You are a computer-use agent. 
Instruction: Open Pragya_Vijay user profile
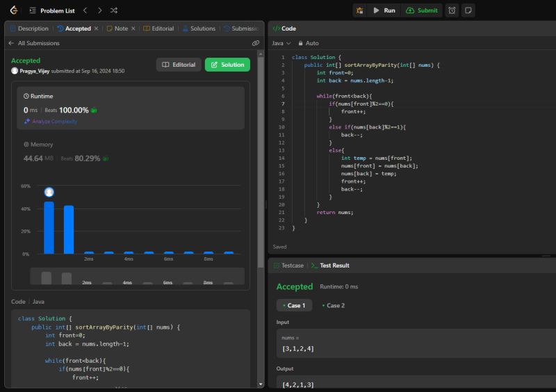point(34,71)
